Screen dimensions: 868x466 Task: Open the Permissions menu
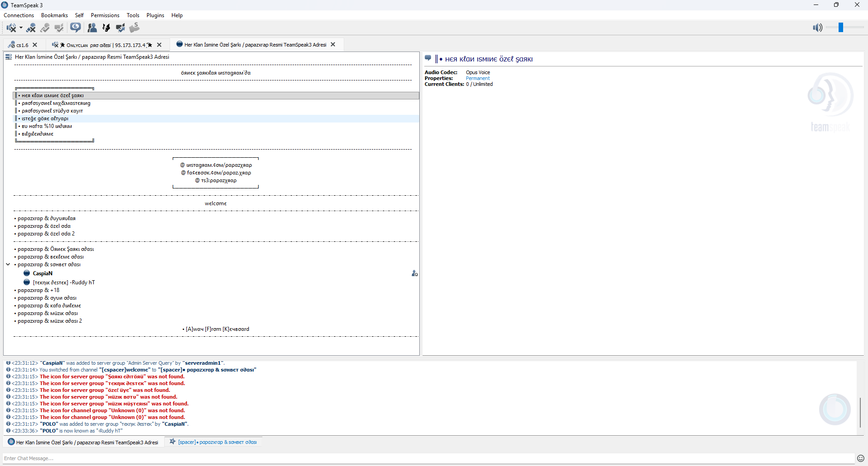point(105,15)
